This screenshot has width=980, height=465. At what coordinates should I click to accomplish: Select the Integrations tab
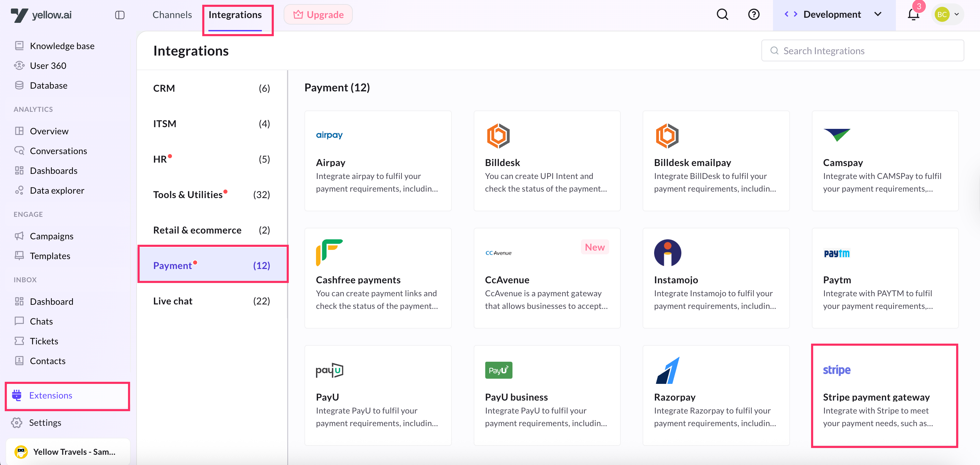[x=235, y=14]
